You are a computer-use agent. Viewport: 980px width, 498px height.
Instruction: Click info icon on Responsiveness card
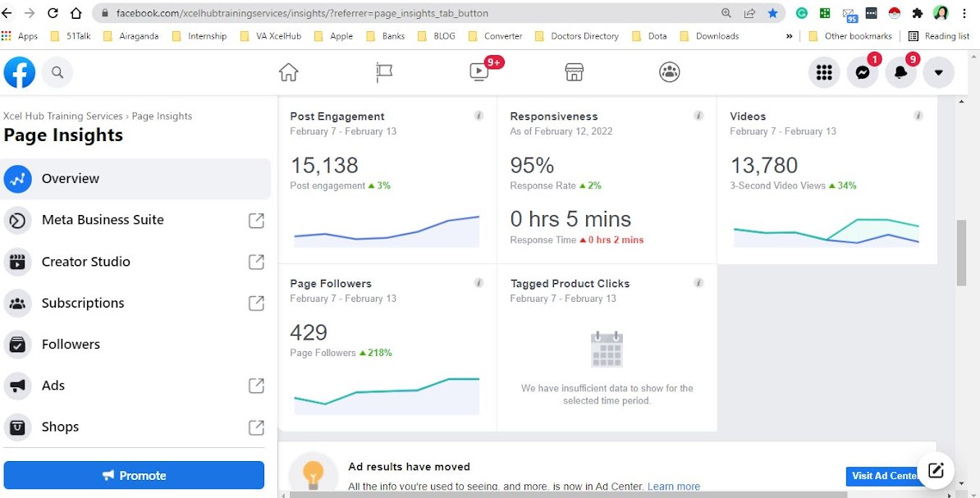point(698,116)
